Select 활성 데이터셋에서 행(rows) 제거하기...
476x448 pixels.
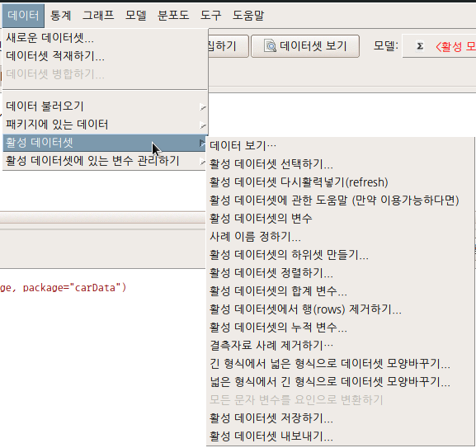pyautogui.click(x=340, y=309)
